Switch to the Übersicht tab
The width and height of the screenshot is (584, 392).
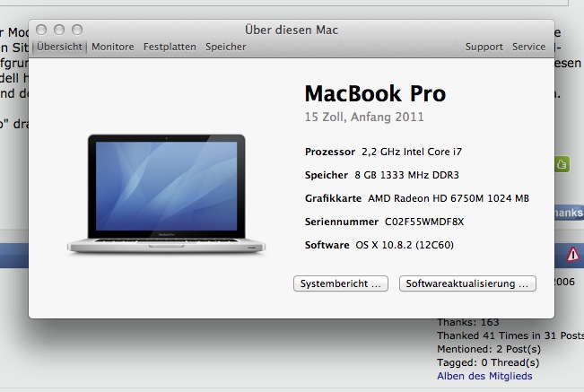pos(59,47)
